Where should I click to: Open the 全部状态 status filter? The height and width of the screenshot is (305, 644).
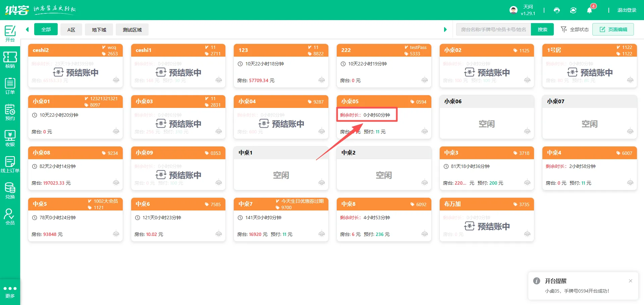(x=575, y=29)
